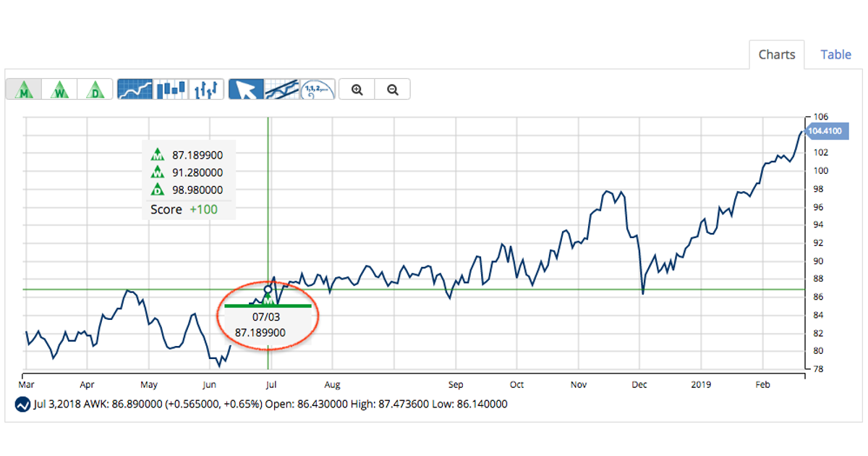Click the monthly triangle marker on chart at 07/03
868x456 pixels.
point(268,298)
